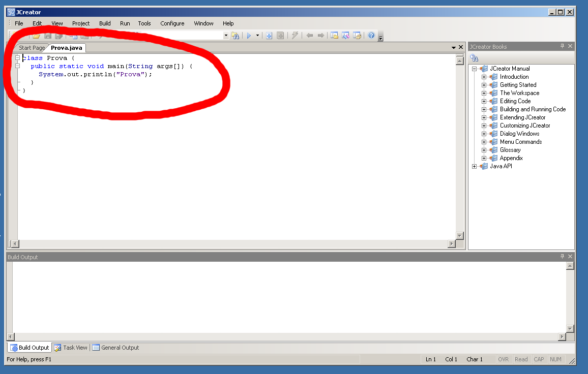Click the window-with-eraser icon in the toolbar

click(345, 36)
